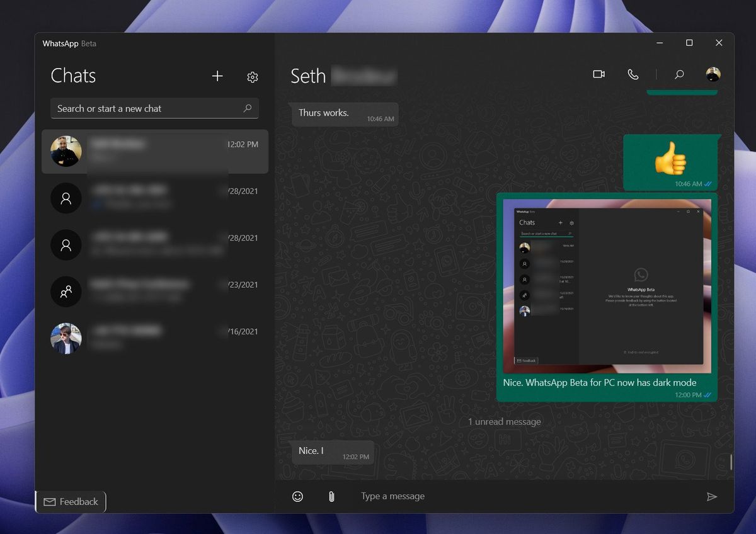This screenshot has width=756, height=534.
Task: Open Seth's profile picture in the header
Action: (713, 74)
